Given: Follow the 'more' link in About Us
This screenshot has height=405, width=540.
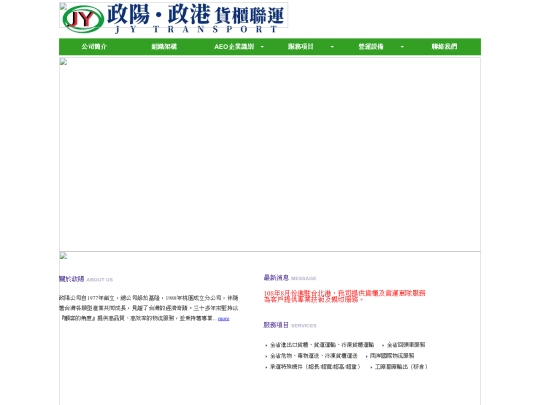Looking at the screenshot, I should click(224, 319).
